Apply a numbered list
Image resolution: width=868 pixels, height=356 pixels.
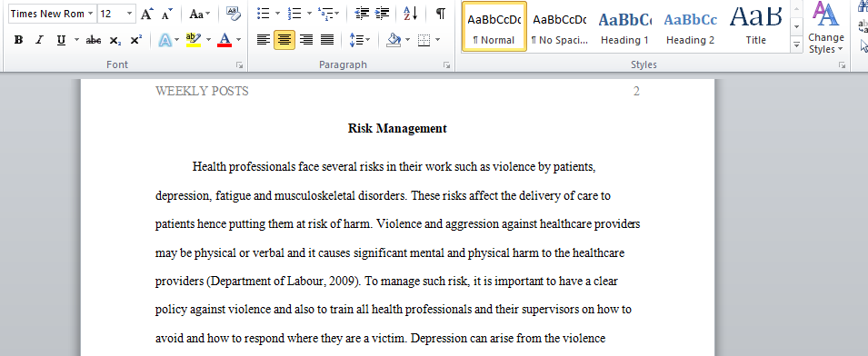click(x=294, y=14)
